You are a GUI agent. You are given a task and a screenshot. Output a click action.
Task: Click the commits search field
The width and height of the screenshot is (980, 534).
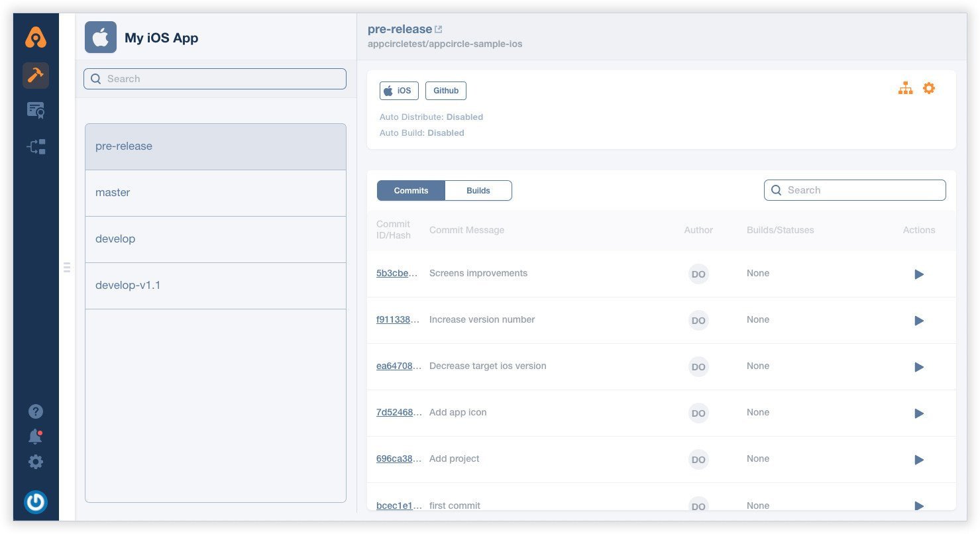854,190
